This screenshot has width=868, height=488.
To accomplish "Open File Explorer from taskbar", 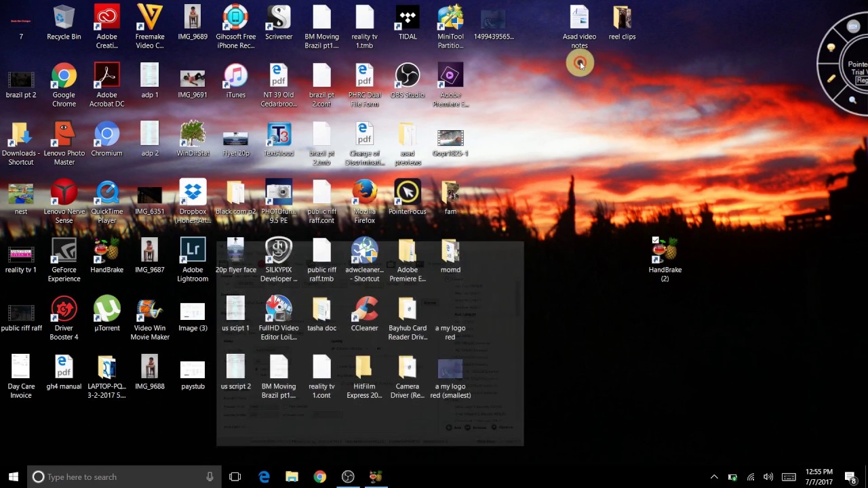I will (x=292, y=477).
